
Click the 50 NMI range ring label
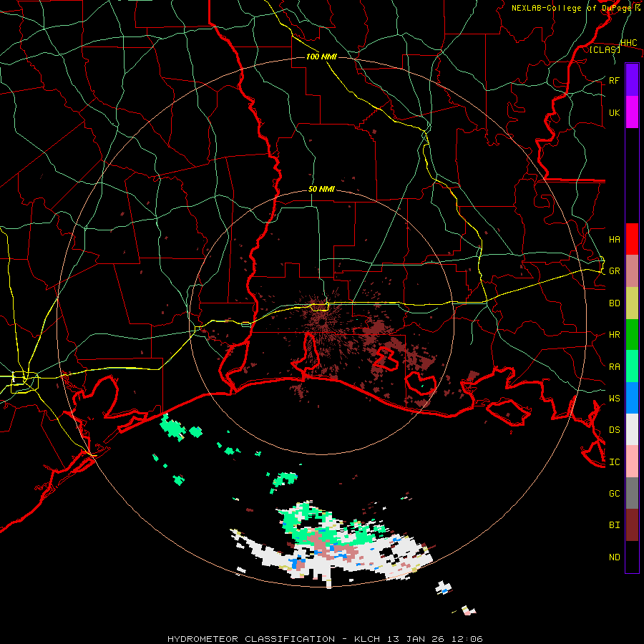[321, 190]
